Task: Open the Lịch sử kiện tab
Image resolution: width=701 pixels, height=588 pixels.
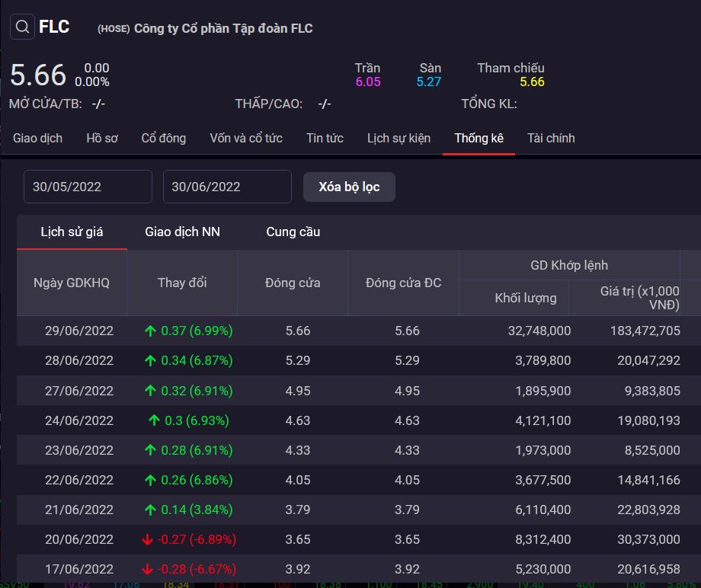Action: click(399, 138)
